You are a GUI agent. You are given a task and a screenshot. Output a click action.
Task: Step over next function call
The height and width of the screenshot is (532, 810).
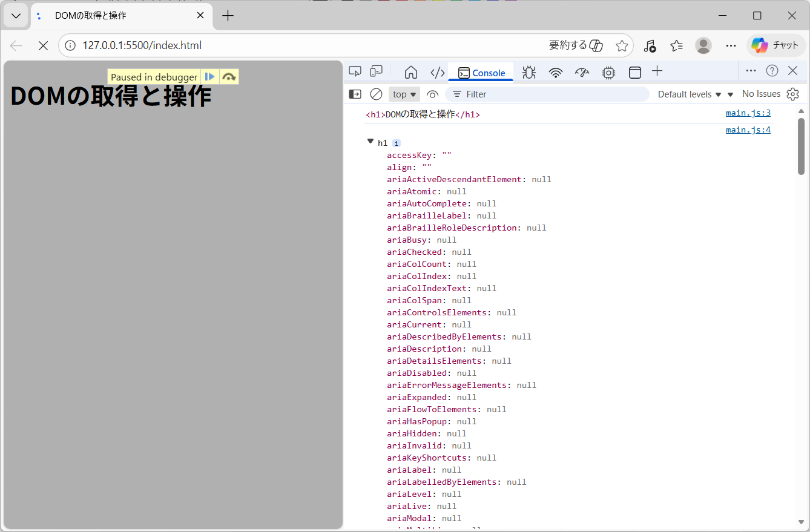pyautogui.click(x=229, y=77)
